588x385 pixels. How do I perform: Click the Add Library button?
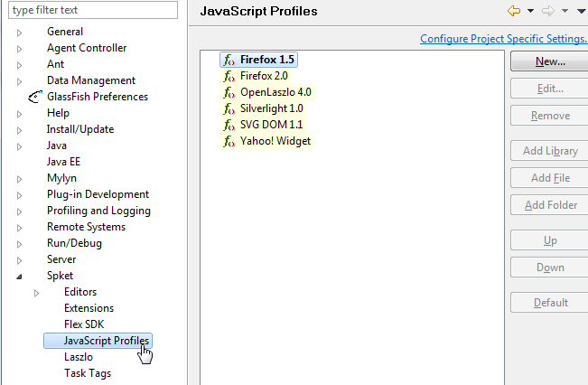[x=550, y=151]
